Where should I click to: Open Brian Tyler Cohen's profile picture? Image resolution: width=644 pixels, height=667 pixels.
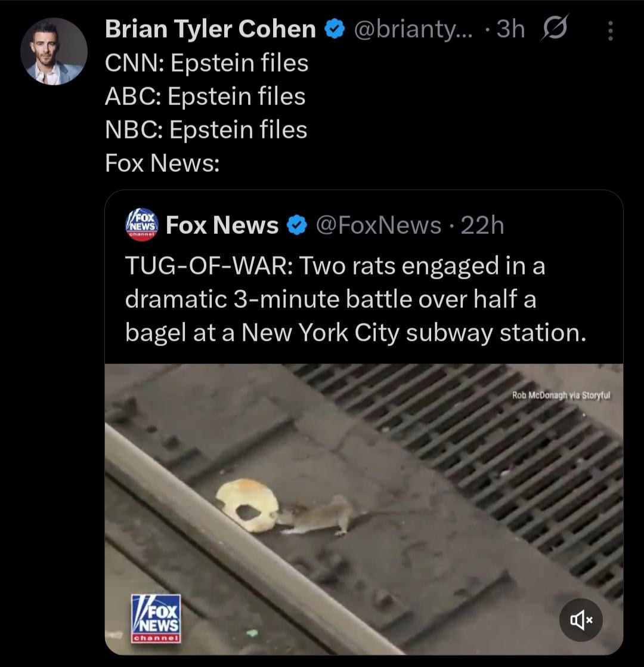coord(54,51)
